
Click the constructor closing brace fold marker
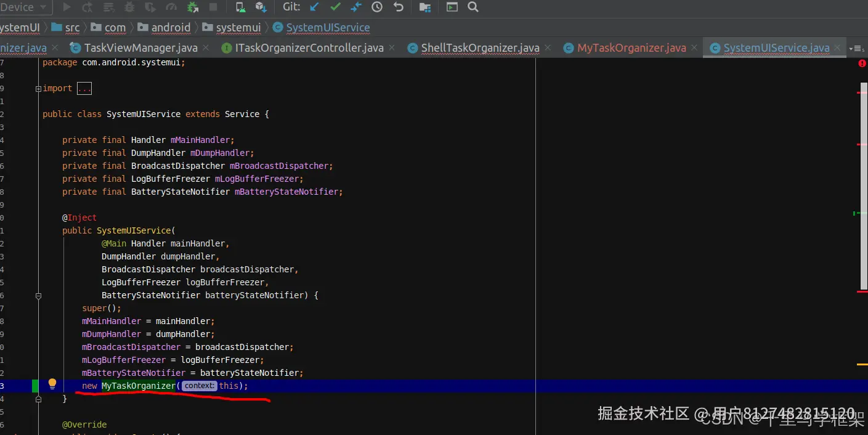click(x=38, y=399)
